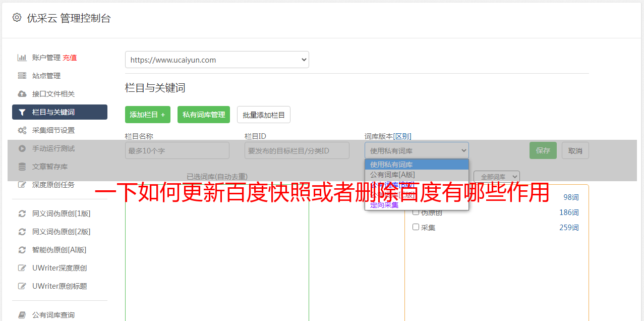Click the green 添加栏目 + button
The image size is (644, 321).
pos(148,115)
